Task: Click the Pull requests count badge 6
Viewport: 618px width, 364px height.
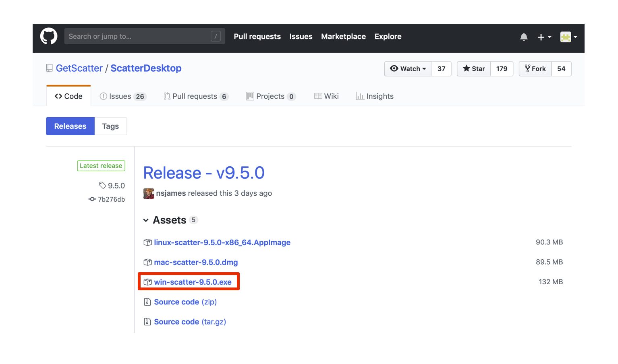Action: point(224,97)
